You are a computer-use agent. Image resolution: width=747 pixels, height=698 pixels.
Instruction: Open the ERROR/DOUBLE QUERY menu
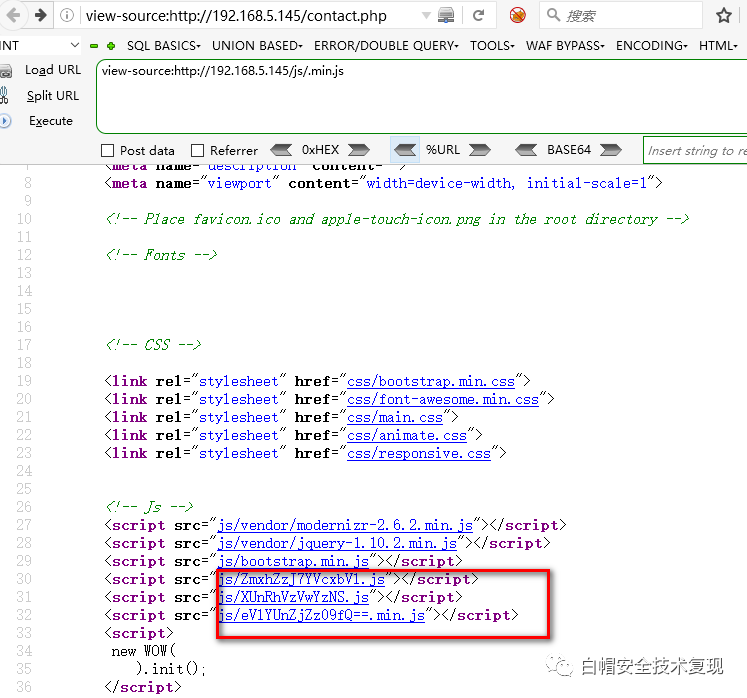[386, 46]
